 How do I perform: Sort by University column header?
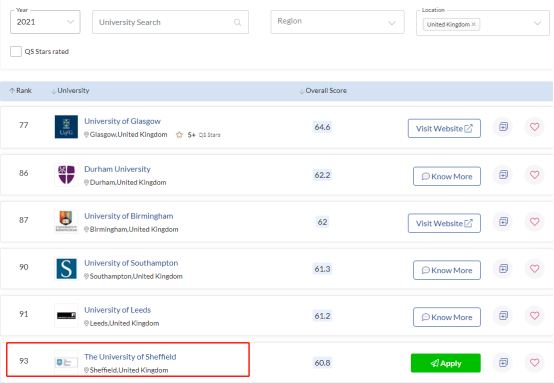pos(70,91)
